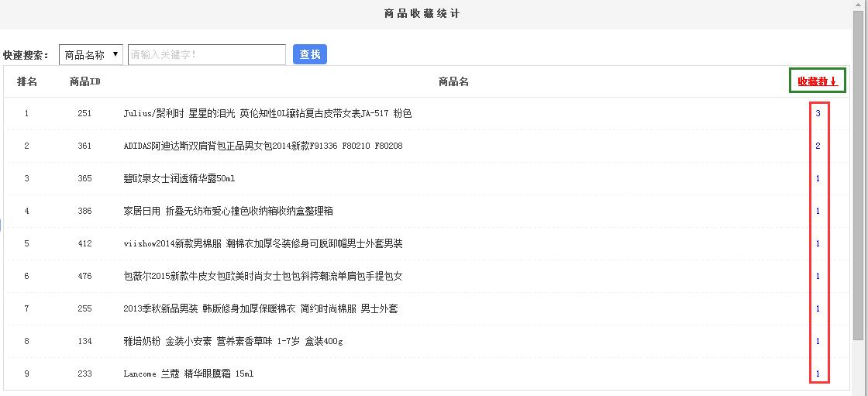
Task: Click the favorites count 1 for 碧欧泉女士润透精华露
Action: 818,178
